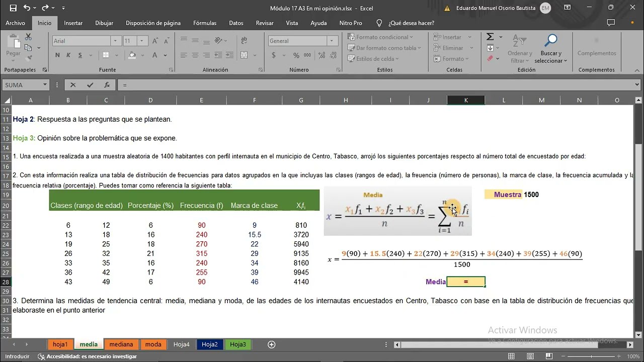Select the hoja1 sheet tab
644x362 pixels.
(60, 344)
